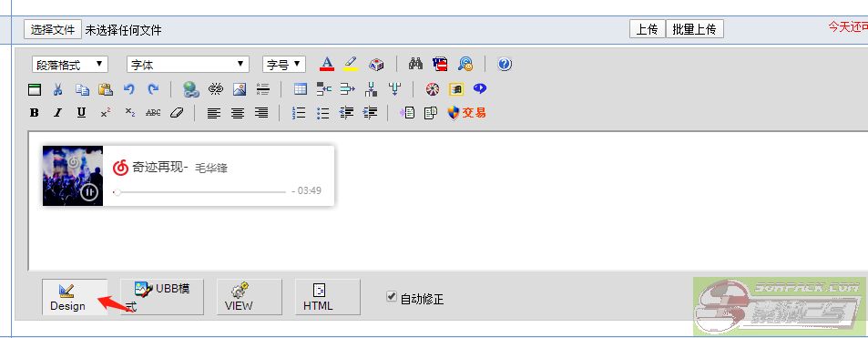Screen dimensions: 868x338
Task: Copy selection using the copy icon
Action: (x=82, y=88)
